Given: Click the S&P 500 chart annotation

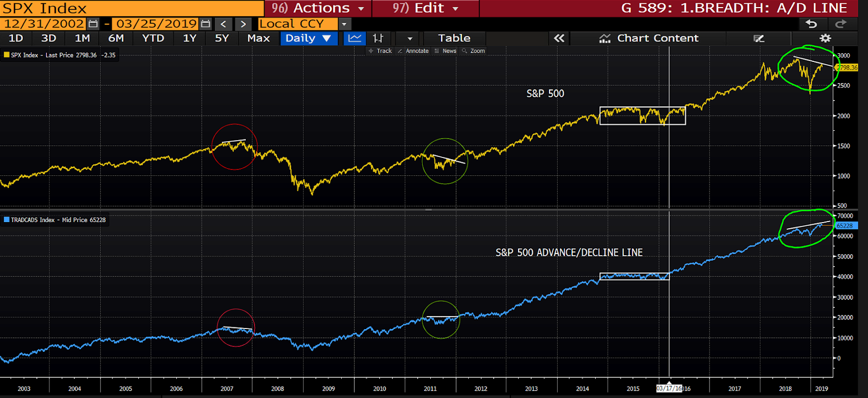Looking at the screenshot, I should pos(545,93).
